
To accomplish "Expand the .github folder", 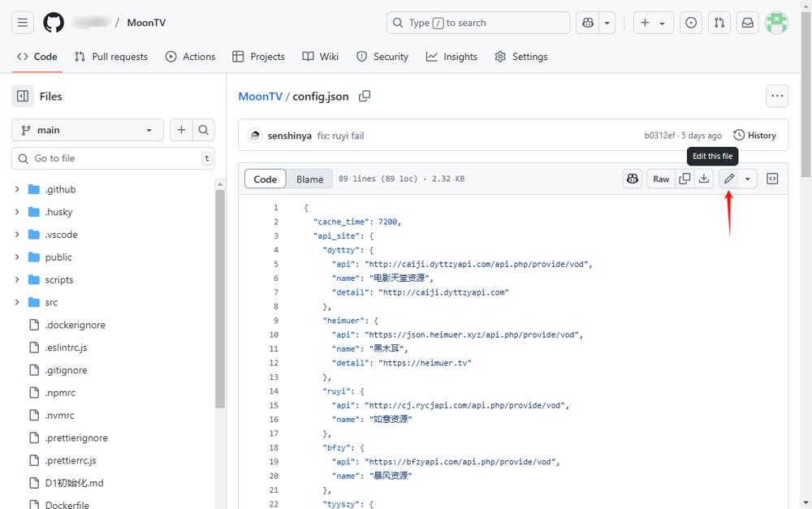I will 17,189.
